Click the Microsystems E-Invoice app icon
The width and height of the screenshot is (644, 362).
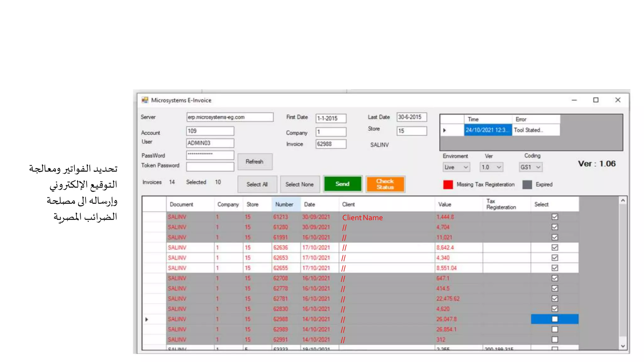(145, 100)
